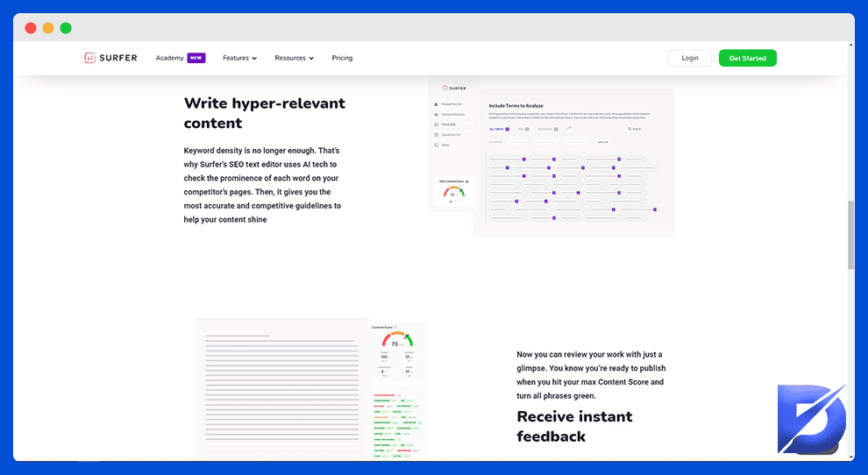Open the Pricing page

point(342,58)
